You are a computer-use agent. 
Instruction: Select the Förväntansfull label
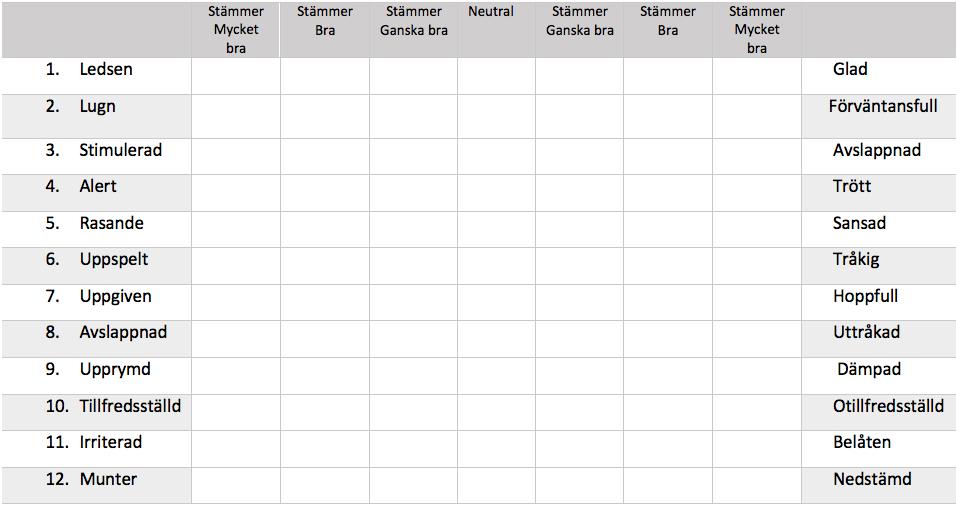(x=883, y=106)
